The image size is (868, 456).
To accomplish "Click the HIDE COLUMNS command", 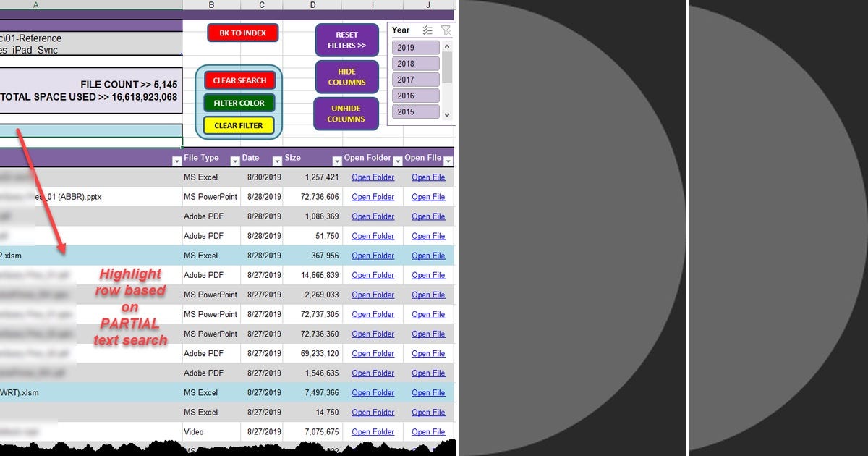I will (346, 77).
